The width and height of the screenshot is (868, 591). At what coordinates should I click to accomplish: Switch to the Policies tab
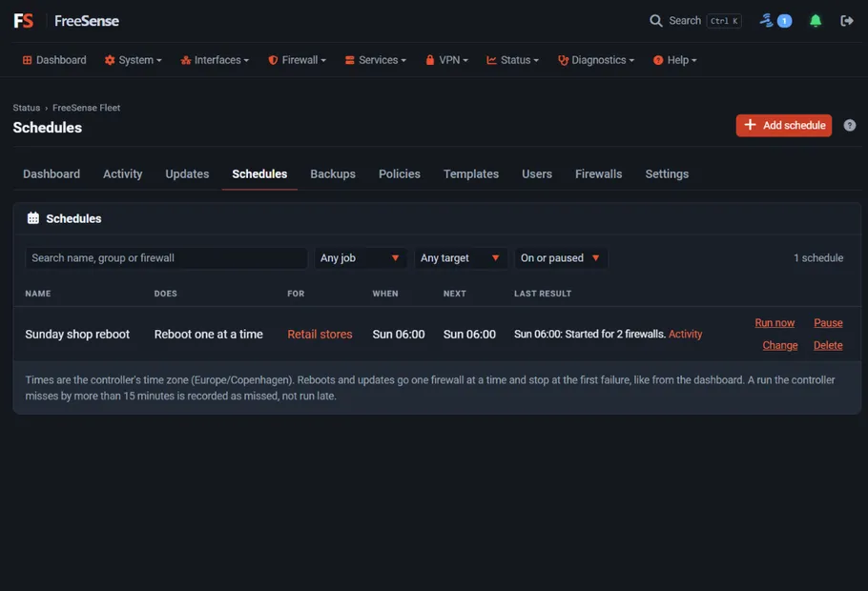(x=400, y=173)
